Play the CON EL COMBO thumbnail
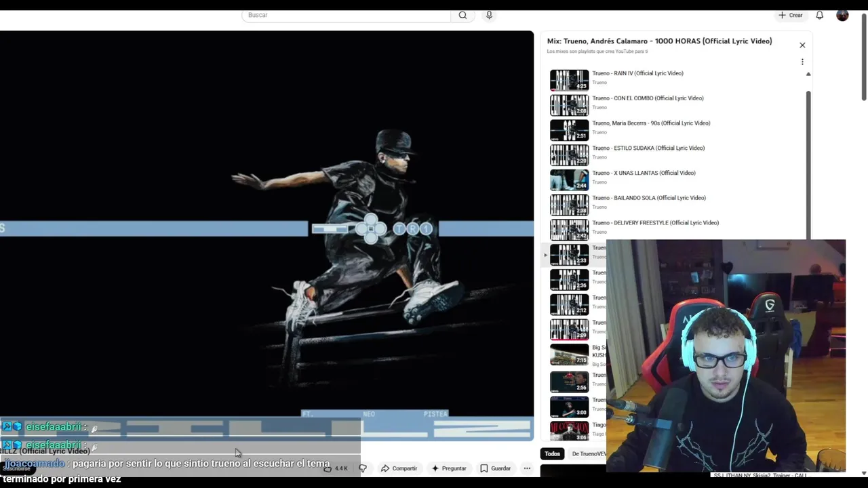868x488 pixels. tap(569, 105)
